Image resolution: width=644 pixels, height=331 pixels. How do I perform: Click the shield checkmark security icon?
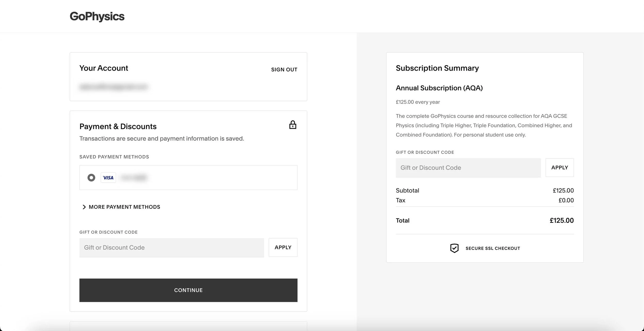tap(454, 248)
